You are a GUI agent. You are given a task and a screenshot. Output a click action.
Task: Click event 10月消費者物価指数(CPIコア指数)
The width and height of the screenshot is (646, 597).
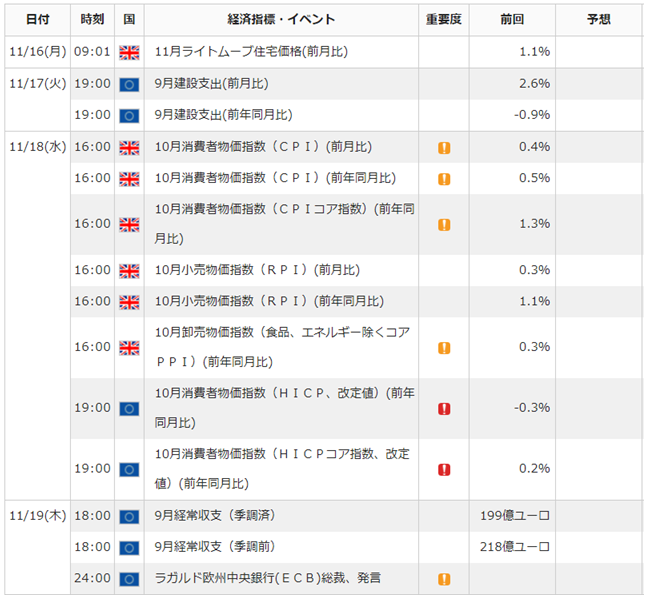pos(284,224)
